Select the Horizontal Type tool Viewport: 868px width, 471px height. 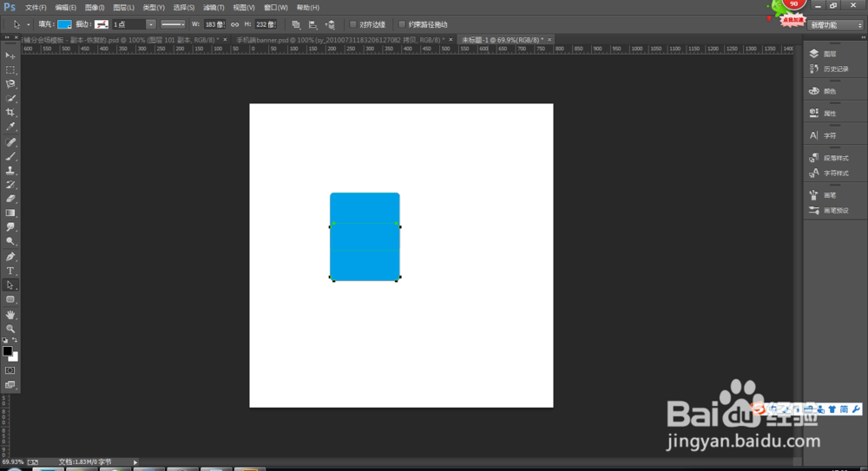(10, 271)
